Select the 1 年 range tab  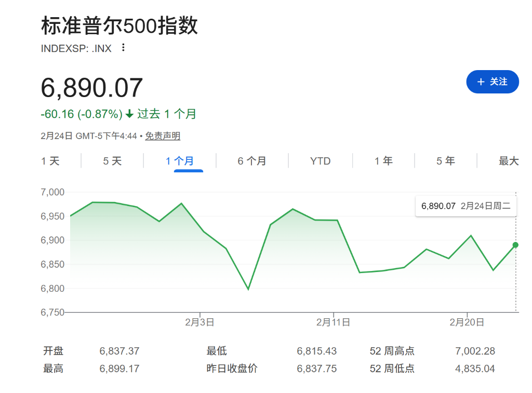pyautogui.click(x=383, y=161)
